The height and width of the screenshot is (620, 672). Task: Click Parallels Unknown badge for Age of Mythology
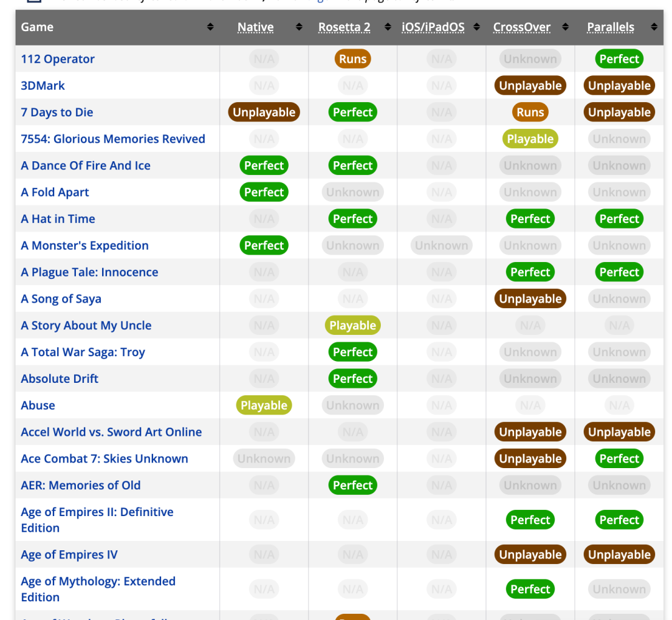click(619, 589)
